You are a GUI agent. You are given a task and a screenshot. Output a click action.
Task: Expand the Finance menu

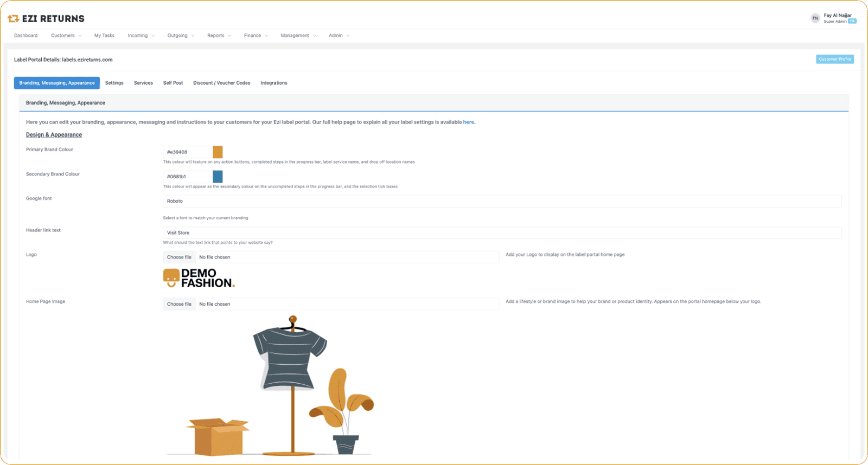(256, 36)
